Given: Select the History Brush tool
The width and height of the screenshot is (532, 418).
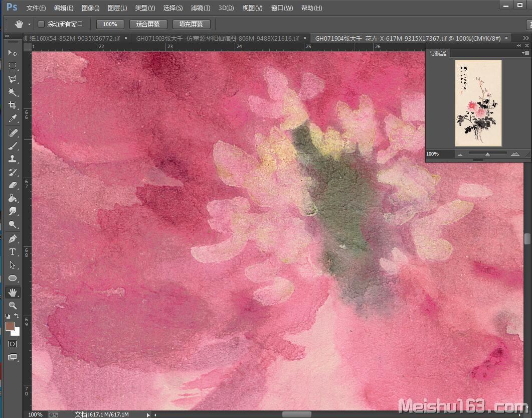Looking at the screenshot, I should [13, 172].
